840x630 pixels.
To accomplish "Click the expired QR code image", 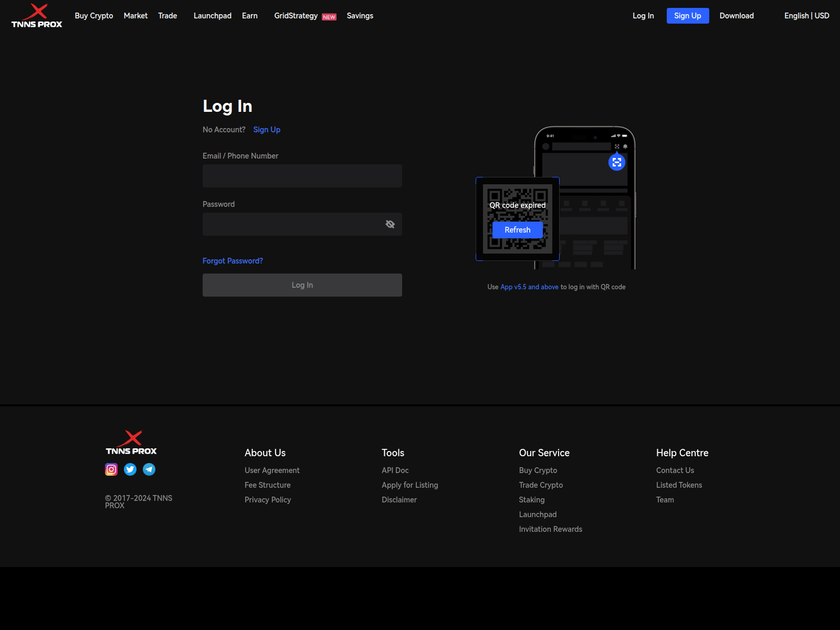I will tap(518, 219).
